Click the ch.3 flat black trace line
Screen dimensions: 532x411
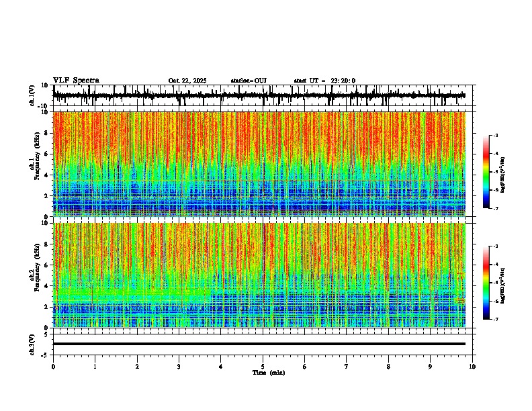[x=259, y=344]
